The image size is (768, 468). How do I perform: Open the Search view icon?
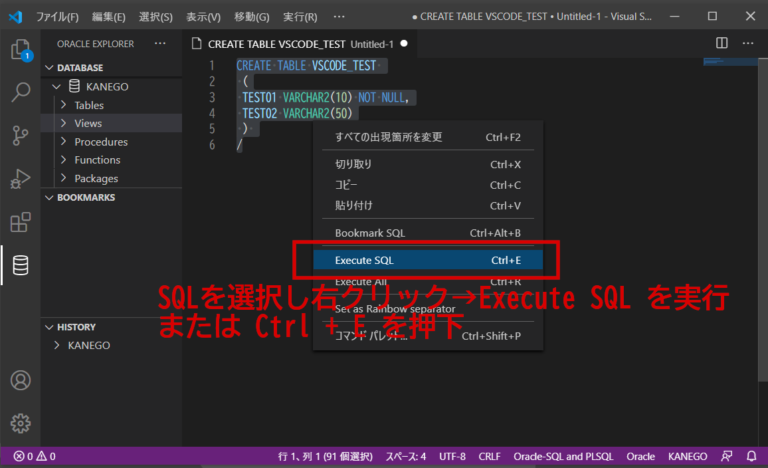coord(21,92)
